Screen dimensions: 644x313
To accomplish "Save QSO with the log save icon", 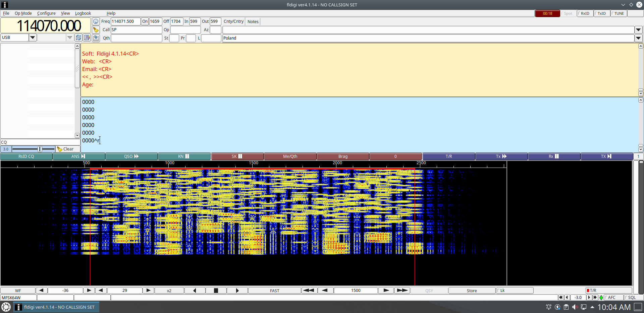I will point(96,38).
